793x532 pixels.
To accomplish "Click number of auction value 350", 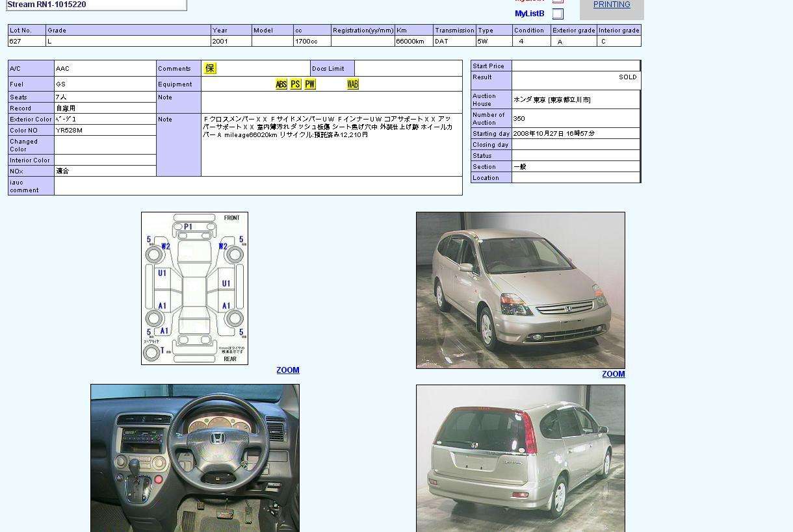I will point(519,119).
